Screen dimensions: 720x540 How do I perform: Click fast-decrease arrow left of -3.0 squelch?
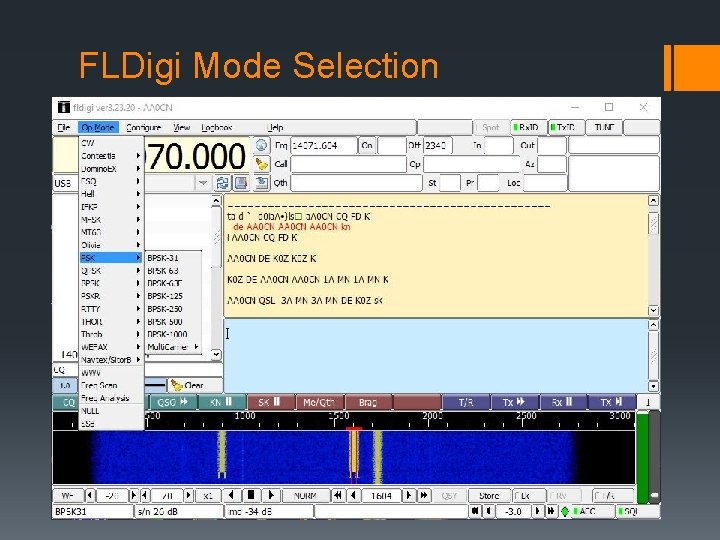(x=475, y=511)
